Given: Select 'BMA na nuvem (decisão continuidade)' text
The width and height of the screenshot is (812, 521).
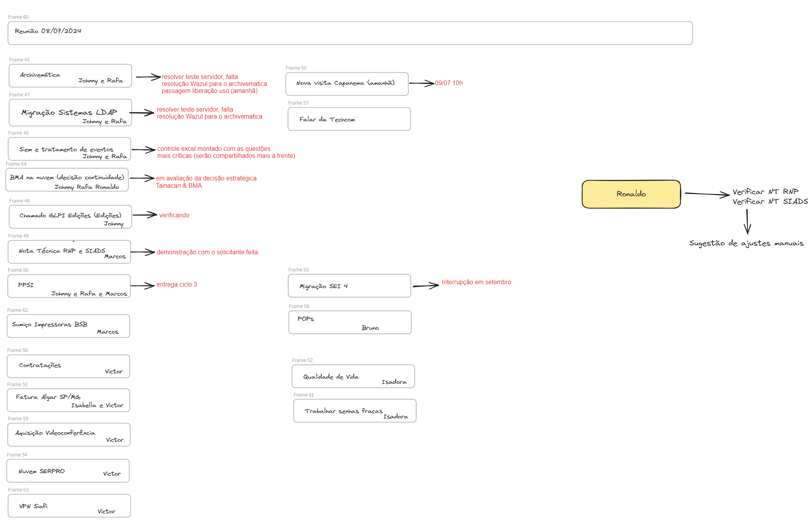Looking at the screenshot, I should [67, 177].
